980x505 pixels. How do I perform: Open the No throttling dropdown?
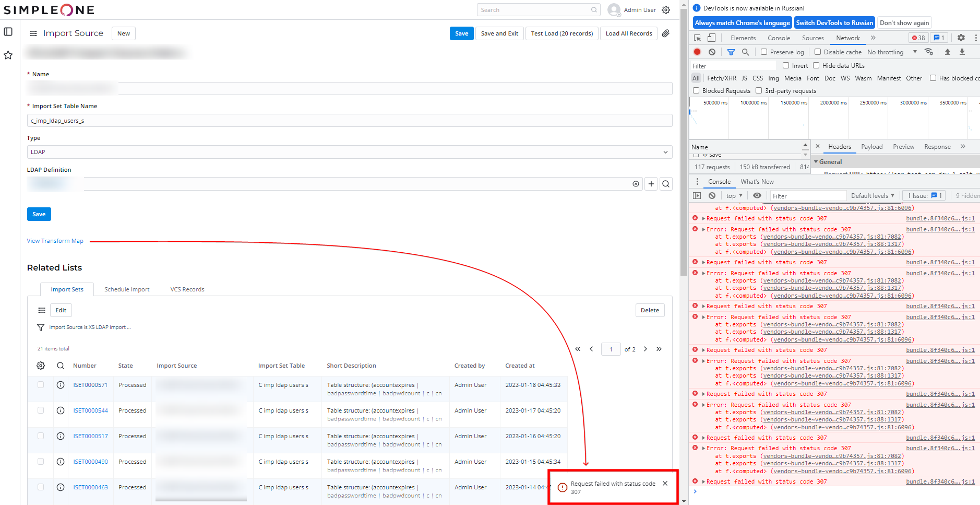[892, 52]
